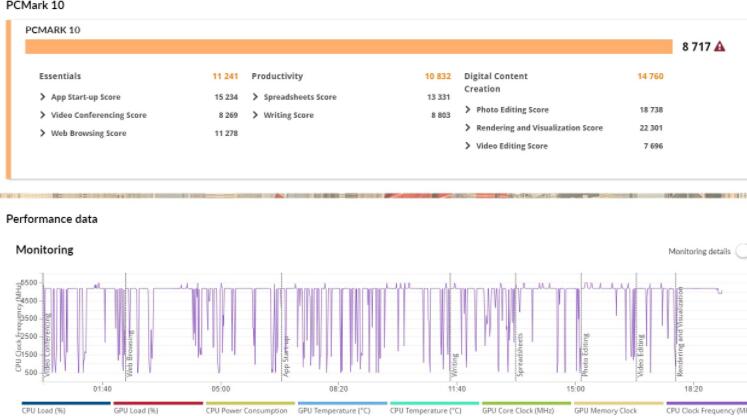Click the Writing marker line in the chart

pos(447,330)
